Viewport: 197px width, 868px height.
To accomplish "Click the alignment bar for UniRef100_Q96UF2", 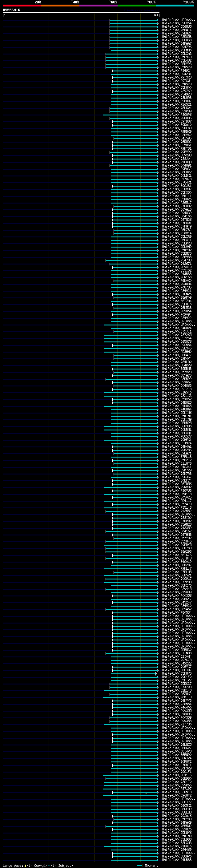I will pos(130,796).
